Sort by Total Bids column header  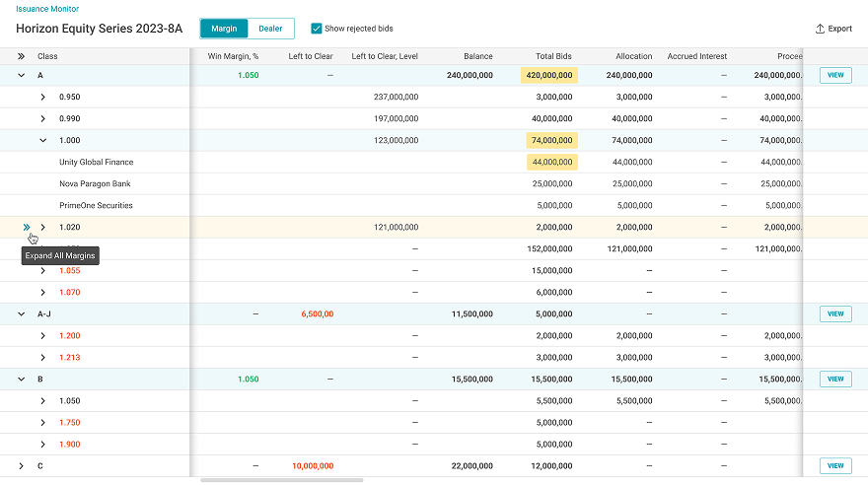553,56
